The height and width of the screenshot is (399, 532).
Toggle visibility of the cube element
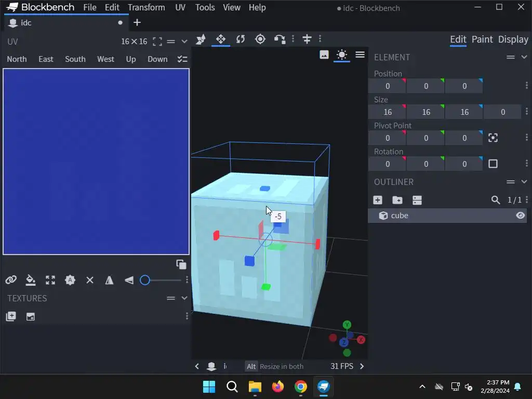[520, 216]
